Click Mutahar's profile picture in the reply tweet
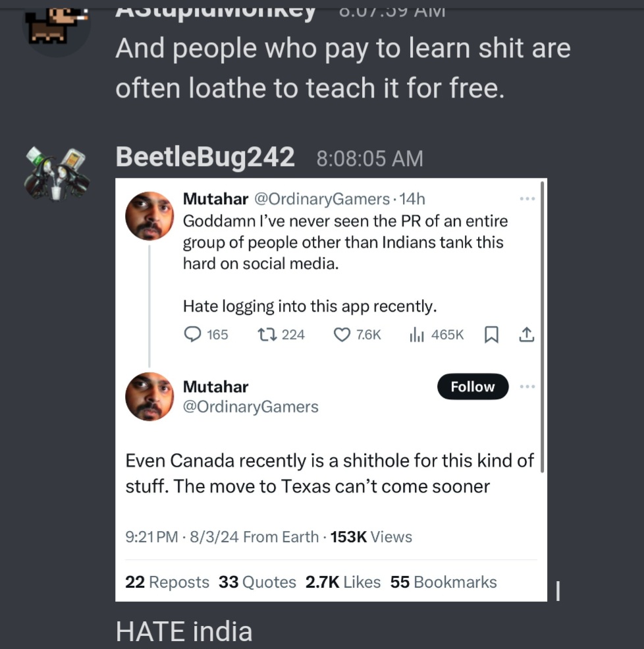The height and width of the screenshot is (649, 644). click(x=149, y=397)
